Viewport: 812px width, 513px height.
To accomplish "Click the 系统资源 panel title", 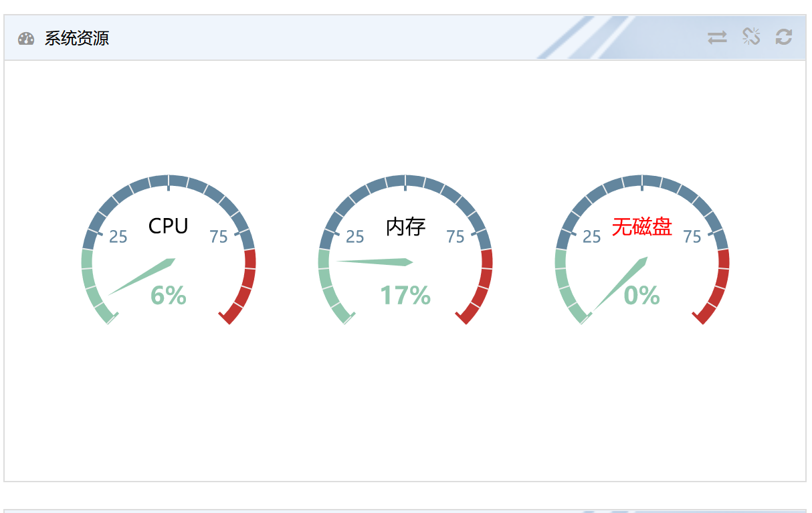I will tap(77, 38).
